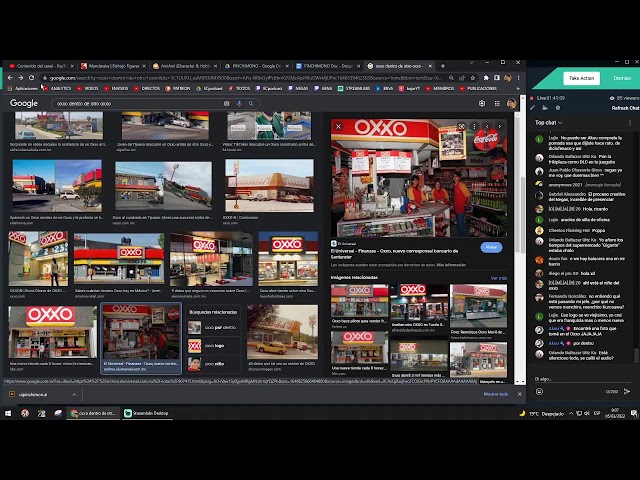Reload the Google Images page
640x480 pixels.
31,78
